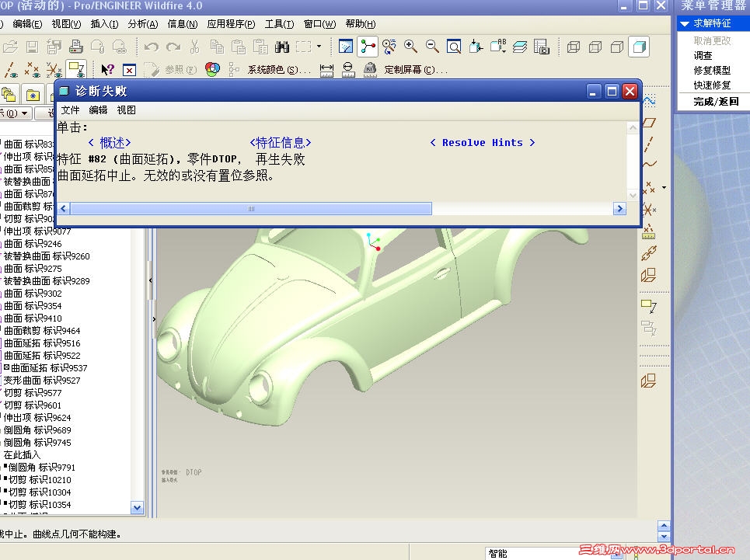Open the 分析(A) menu

[142, 24]
